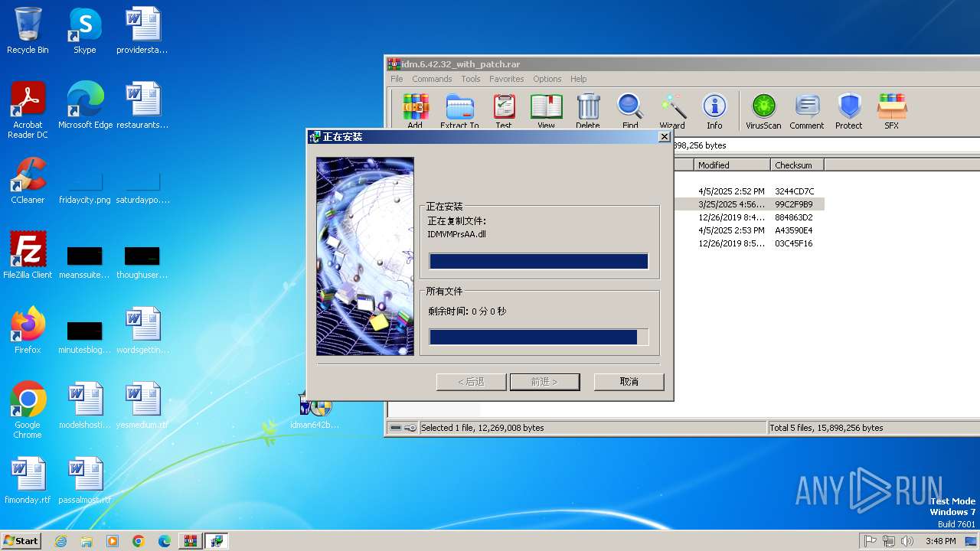Open Google Chrome desktop shortcut
This screenshot has height=551, width=980.
28,410
